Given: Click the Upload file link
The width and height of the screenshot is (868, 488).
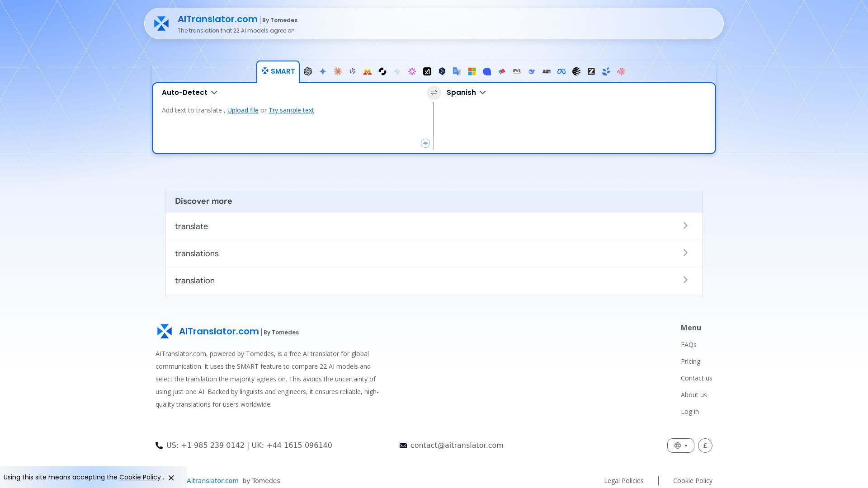Looking at the screenshot, I should click(x=243, y=110).
